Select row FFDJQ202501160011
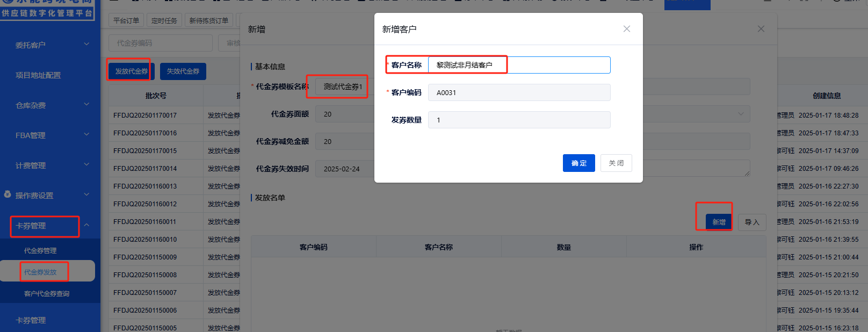 145,221
